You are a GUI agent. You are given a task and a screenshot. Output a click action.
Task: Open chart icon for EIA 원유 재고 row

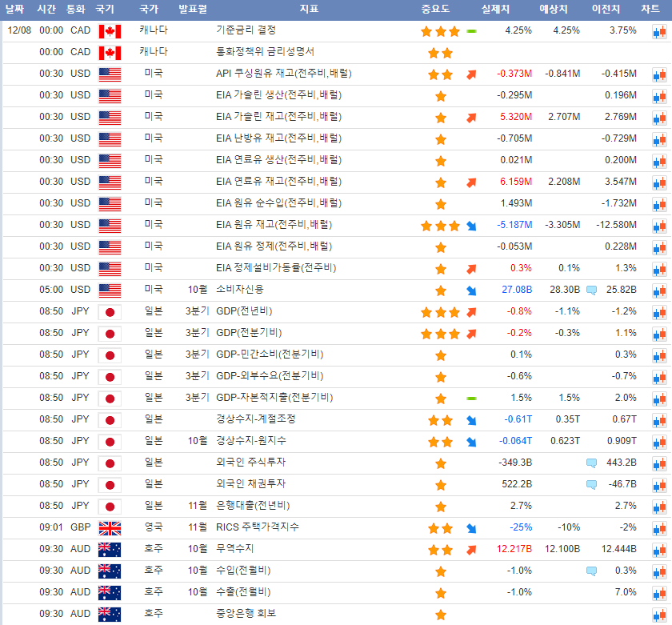(658, 226)
